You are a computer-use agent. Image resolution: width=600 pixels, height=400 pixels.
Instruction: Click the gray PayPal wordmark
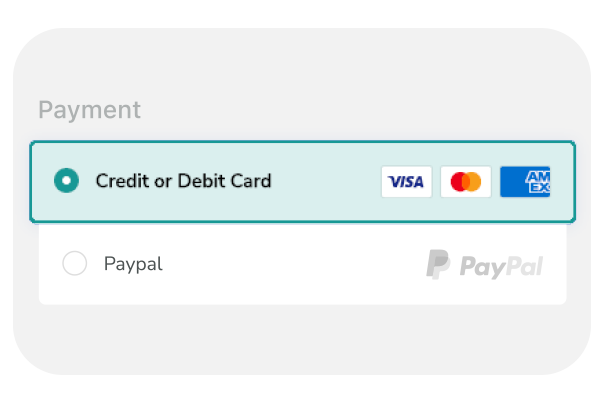(501, 266)
